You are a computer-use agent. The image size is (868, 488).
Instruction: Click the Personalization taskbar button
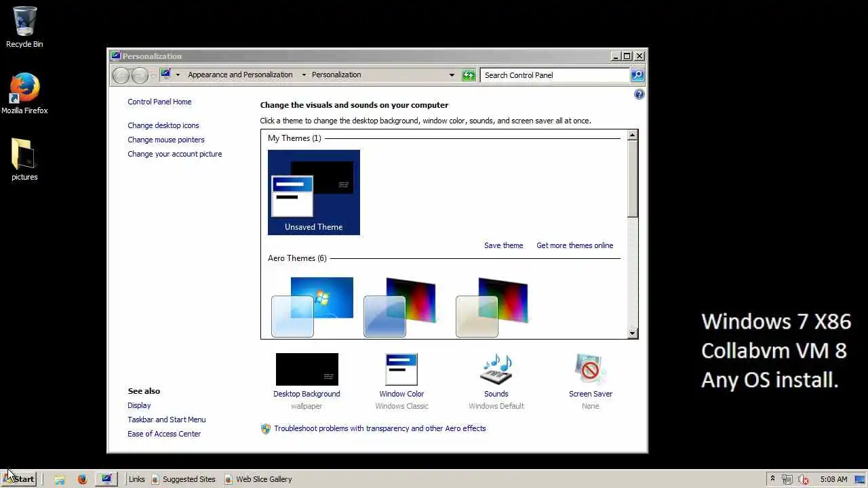point(106,479)
